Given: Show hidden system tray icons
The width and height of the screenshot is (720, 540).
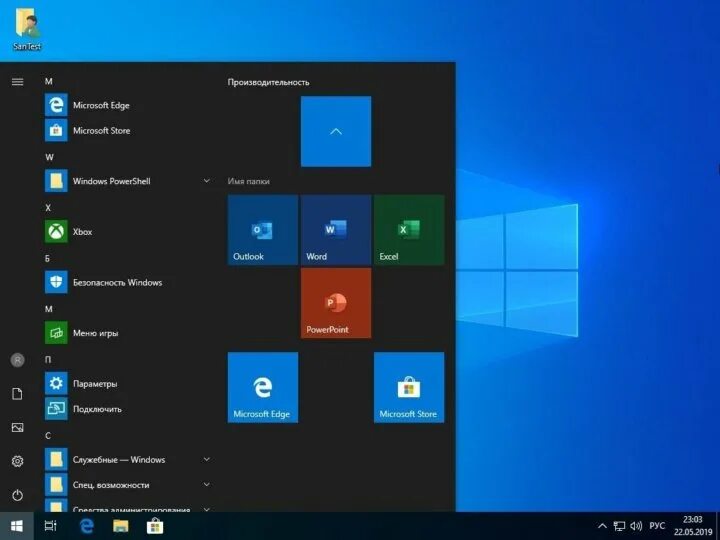Looking at the screenshot, I should (602, 526).
